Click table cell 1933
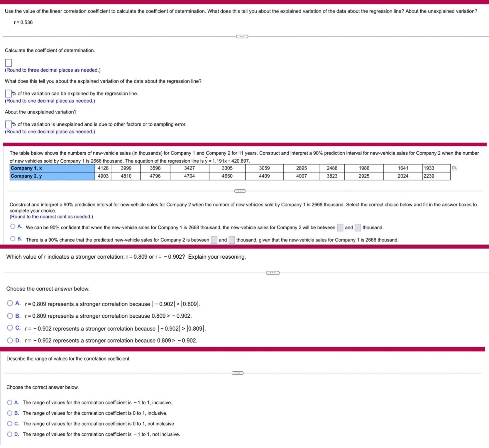The width and height of the screenshot is (489, 448). (x=436, y=168)
